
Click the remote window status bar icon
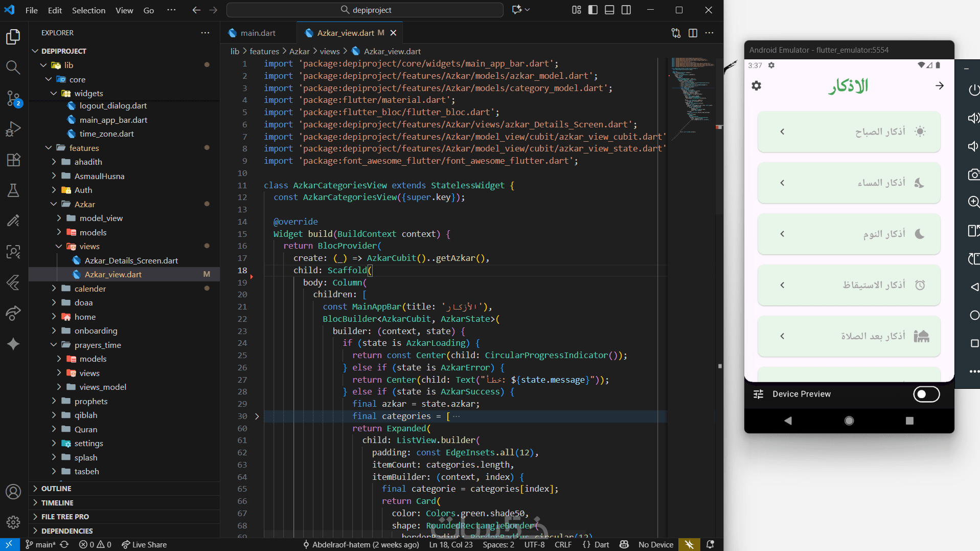9,544
